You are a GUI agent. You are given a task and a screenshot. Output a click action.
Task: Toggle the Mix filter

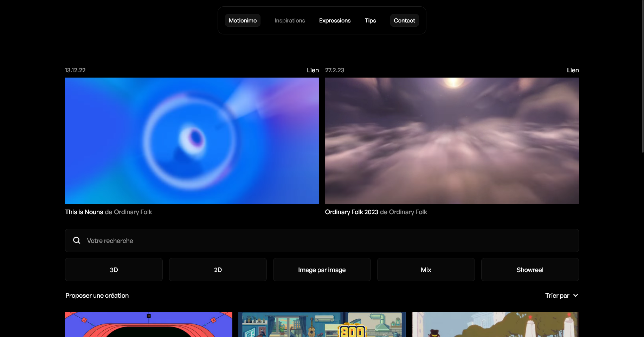point(426,270)
